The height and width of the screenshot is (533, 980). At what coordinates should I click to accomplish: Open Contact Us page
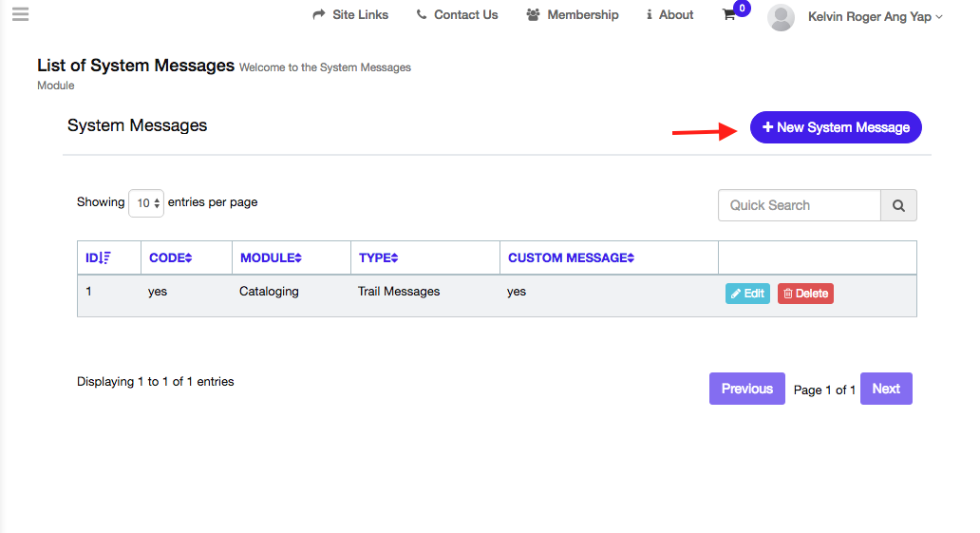click(457, 15)
